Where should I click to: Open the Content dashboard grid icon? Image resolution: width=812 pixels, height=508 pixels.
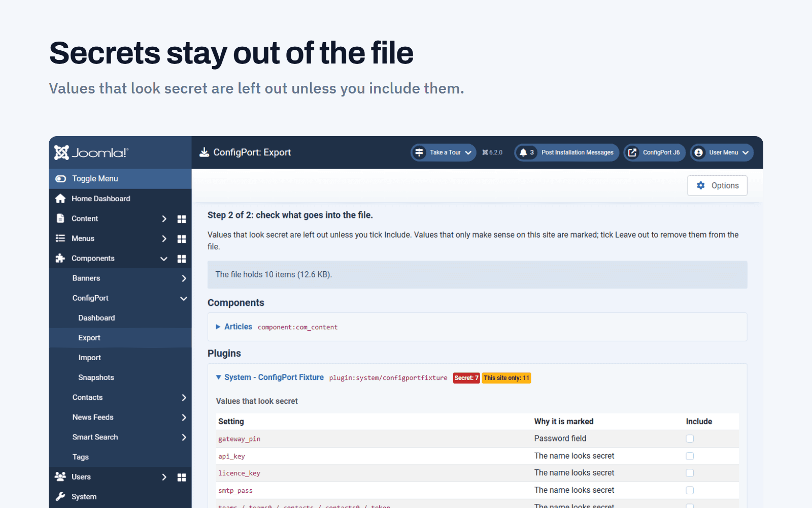[x=182, y=219]
